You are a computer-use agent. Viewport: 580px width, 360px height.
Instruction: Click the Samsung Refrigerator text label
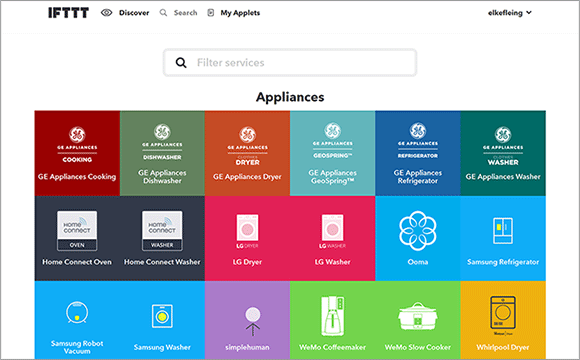click(503, 262)
